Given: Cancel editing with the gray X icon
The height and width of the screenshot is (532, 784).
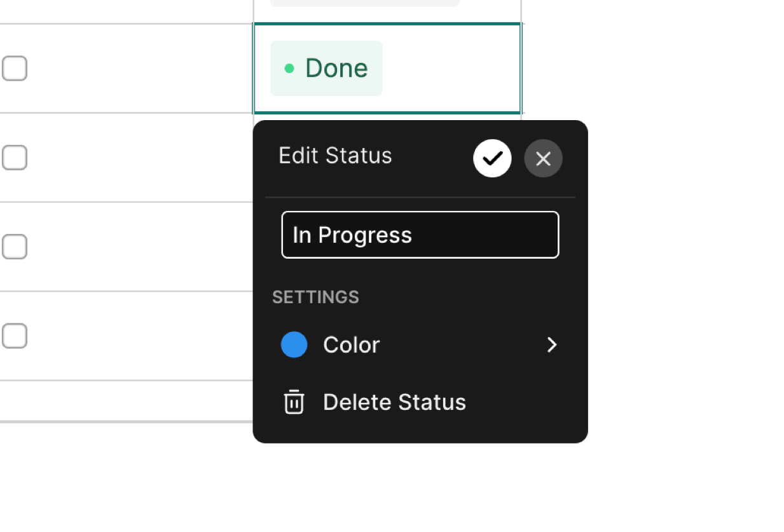Looking at the screenshot, I should point(543,158).
